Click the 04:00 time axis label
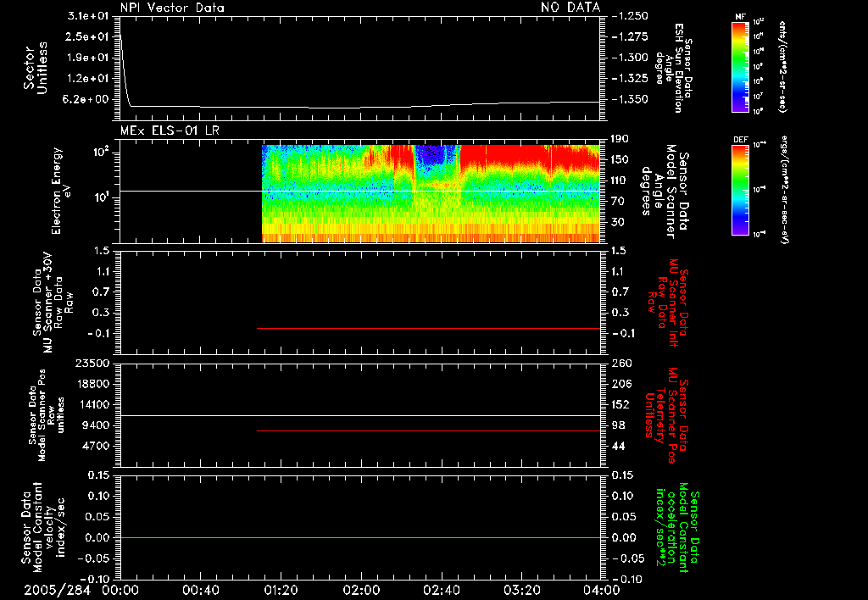 pyautogui.click(x=602, y=590)
